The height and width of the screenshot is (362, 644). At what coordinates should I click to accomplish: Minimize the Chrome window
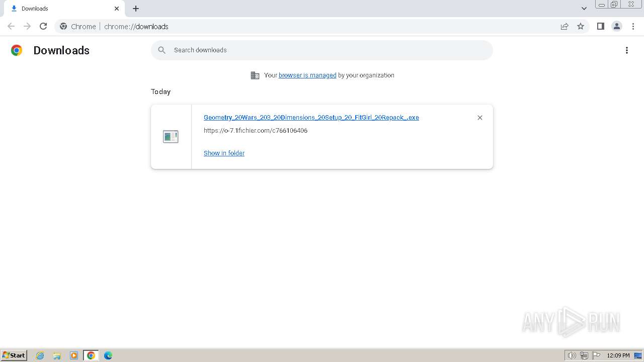pos(602,5)
